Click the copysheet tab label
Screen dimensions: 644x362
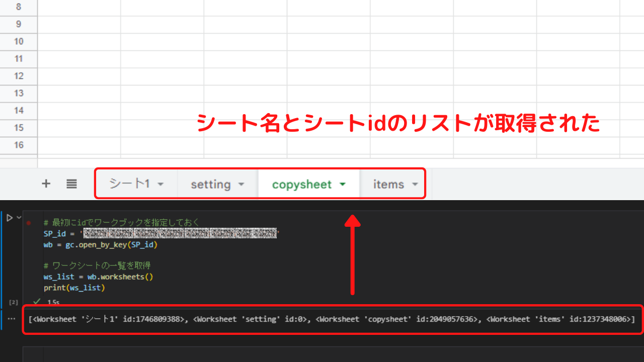302,184
